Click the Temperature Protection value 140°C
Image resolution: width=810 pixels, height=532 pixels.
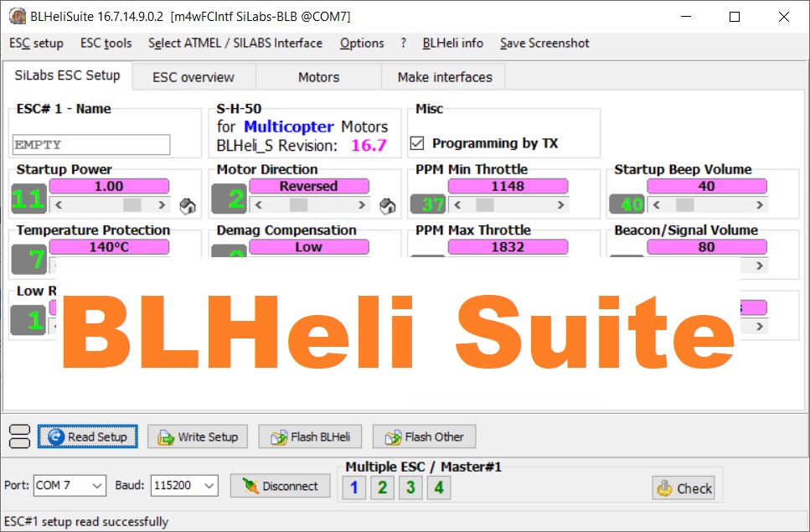tap(109, 247)
